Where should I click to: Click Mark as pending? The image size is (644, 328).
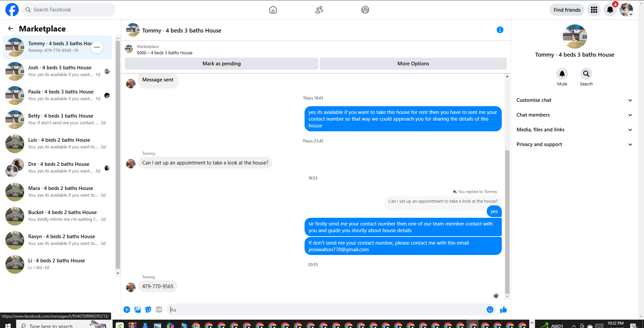click(221, 64)
